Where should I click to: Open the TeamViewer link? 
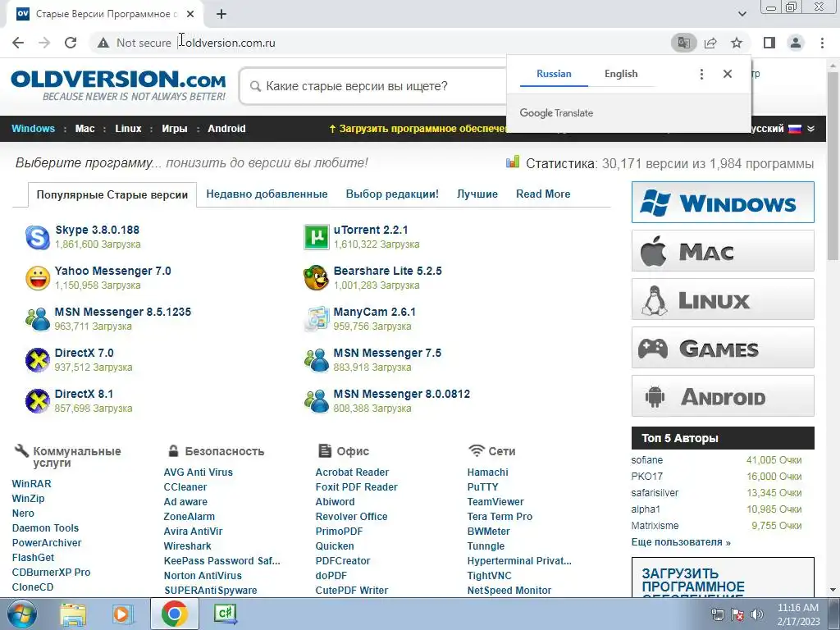495,502
